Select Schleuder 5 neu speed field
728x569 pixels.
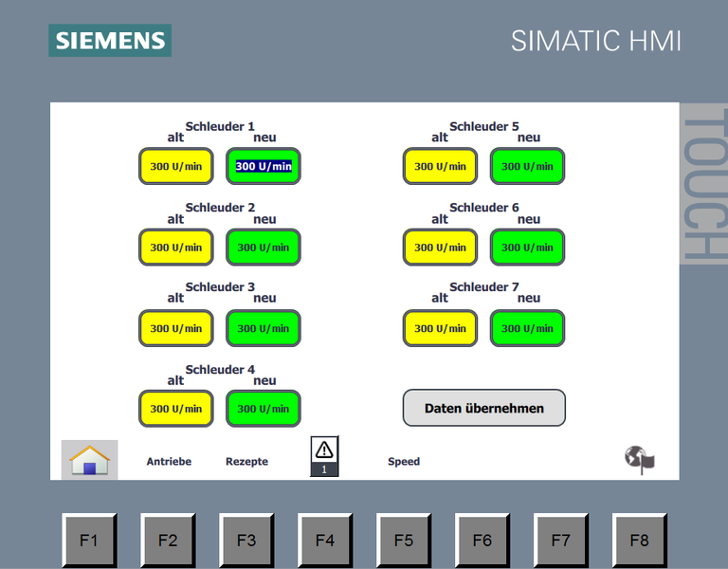coord(527,166)
